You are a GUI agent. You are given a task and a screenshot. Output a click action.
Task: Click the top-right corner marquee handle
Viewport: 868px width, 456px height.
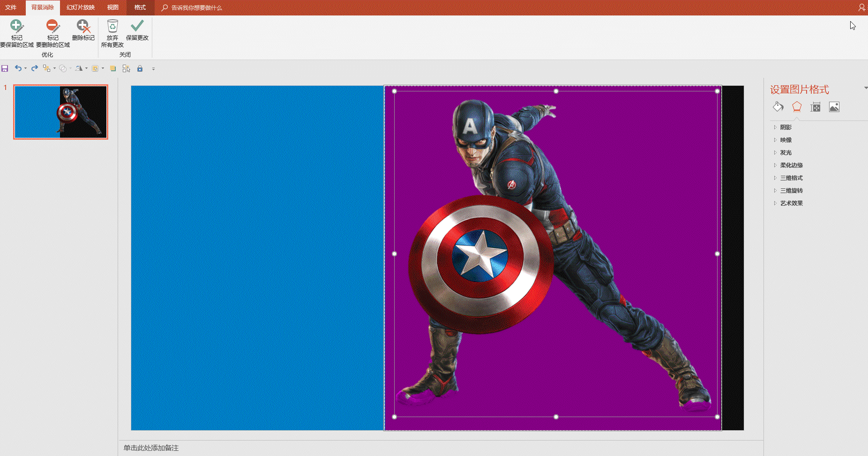pyautogui.click(x=717, y=91)
